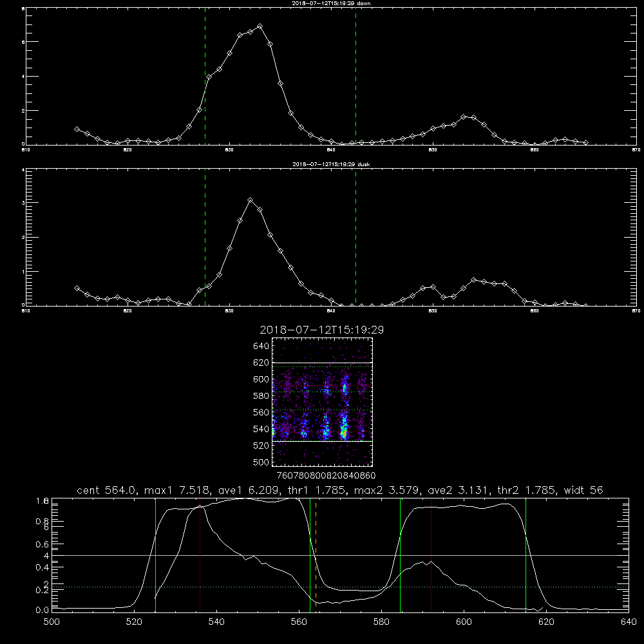Select the 'ave1 6.209' readout
This screenshot has height=644, width=644.
pyautogui.click(x=249, y=490)
